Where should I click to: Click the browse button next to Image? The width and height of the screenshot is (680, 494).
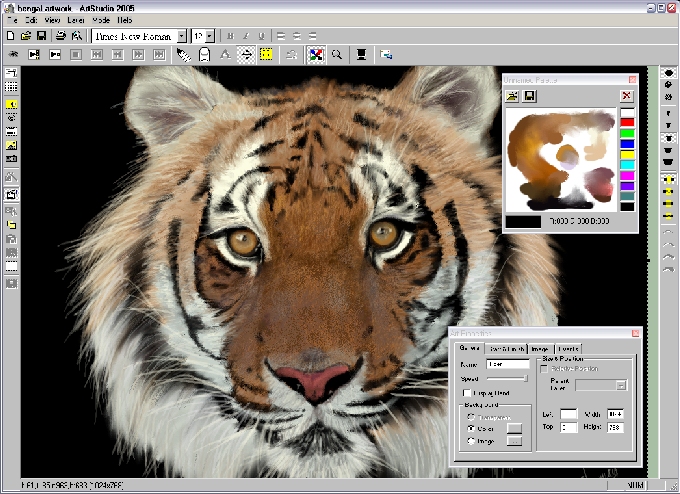(x=515, y=441)
